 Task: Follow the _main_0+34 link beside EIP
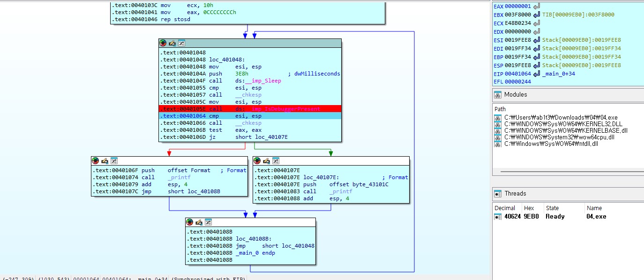558,74
